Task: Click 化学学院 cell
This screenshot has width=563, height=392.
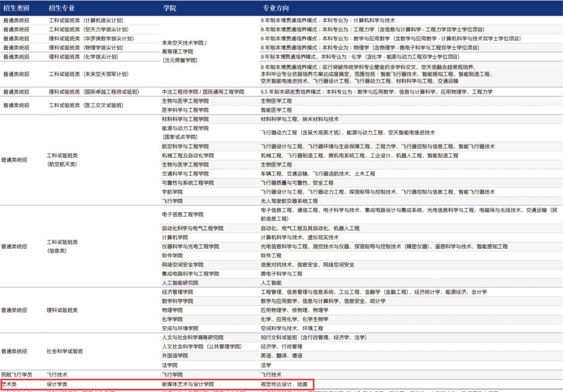Action: pyautogui.click(x=172, y=319)
